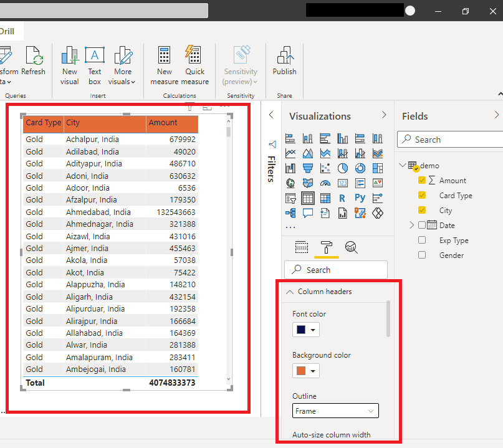The width and height of the screenshot is (503, 448).
Task: Collapse the Visualizations pane
Action: pos(385,116)
